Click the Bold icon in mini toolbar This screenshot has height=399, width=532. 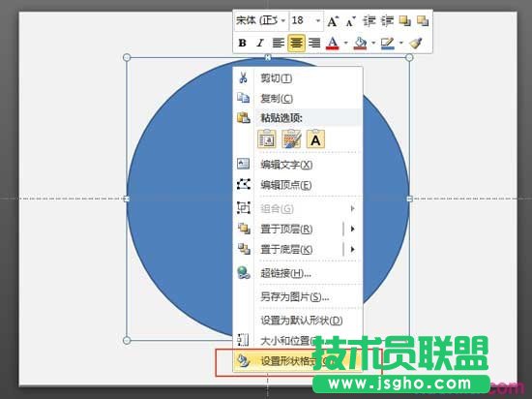pos(242,44)
